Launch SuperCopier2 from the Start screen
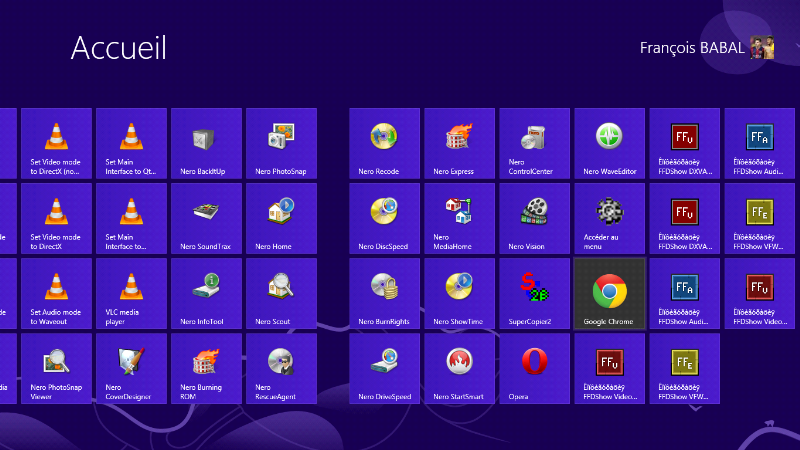 tap(534, 293)
